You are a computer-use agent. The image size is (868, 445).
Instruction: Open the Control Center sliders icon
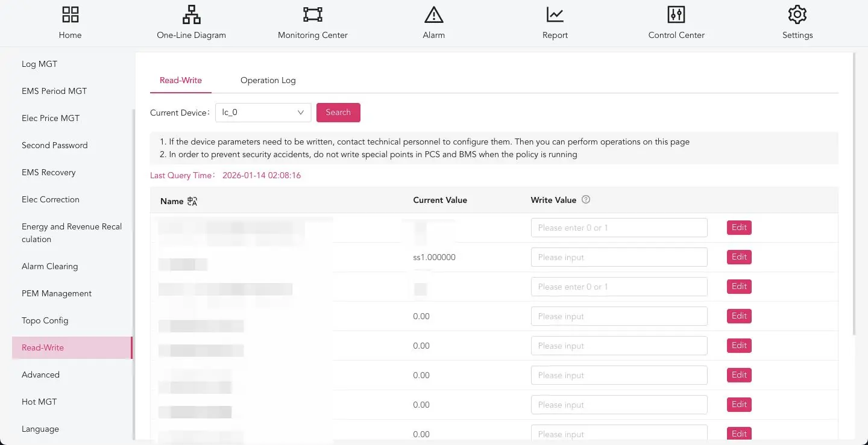(x=676, y=14)
